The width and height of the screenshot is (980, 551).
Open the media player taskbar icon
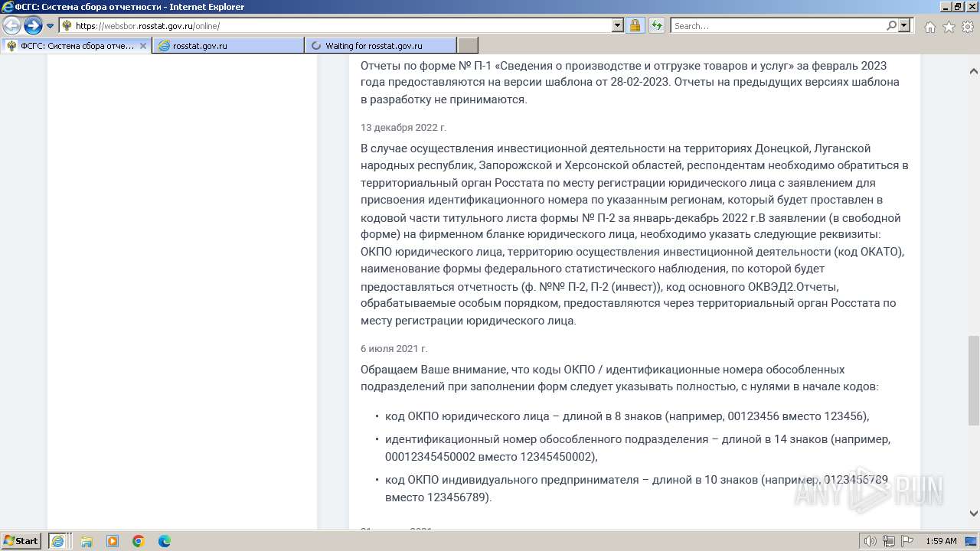(x=113, y=541)
